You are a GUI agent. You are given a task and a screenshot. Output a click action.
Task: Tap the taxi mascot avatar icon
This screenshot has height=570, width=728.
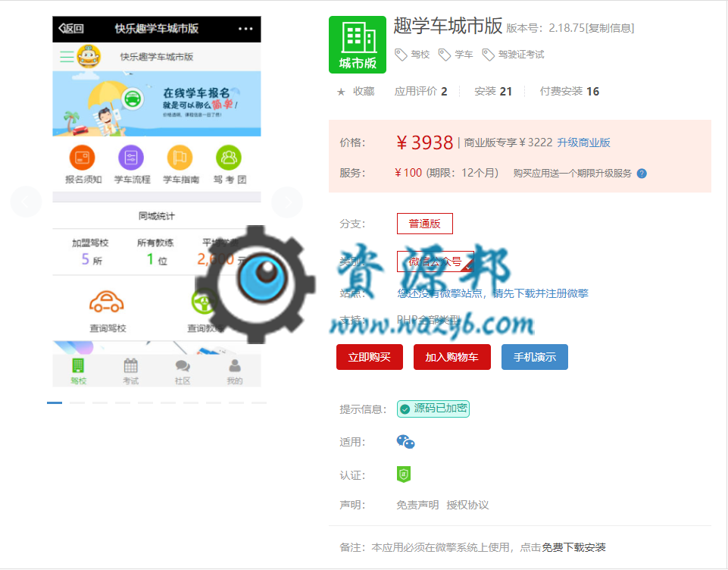(89, 56)
